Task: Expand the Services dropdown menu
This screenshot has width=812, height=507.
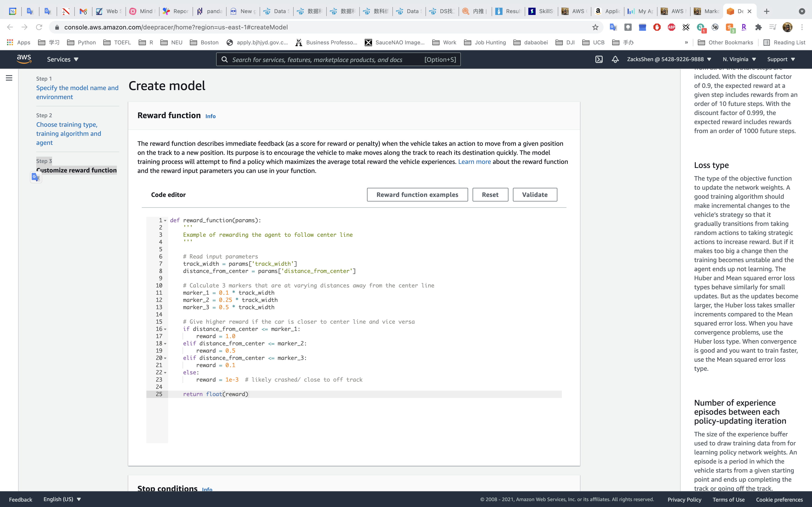Action: pos(63,59)
